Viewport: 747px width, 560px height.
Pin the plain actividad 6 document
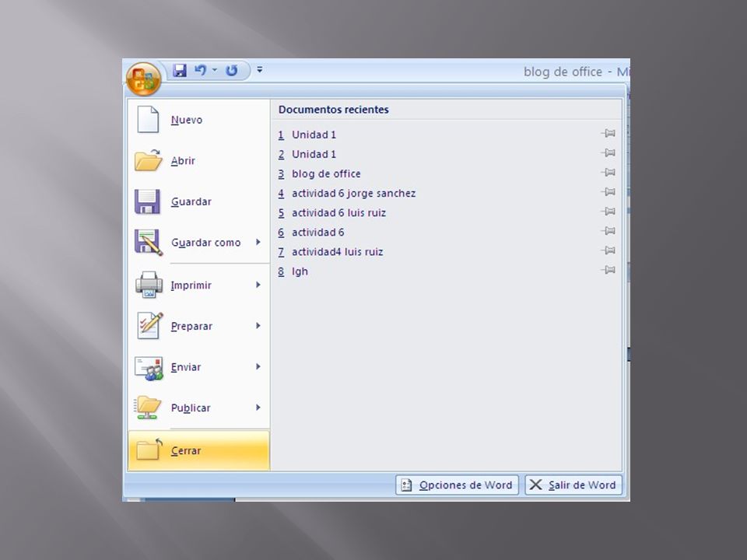pyautogui.click(x=608, y=231)
